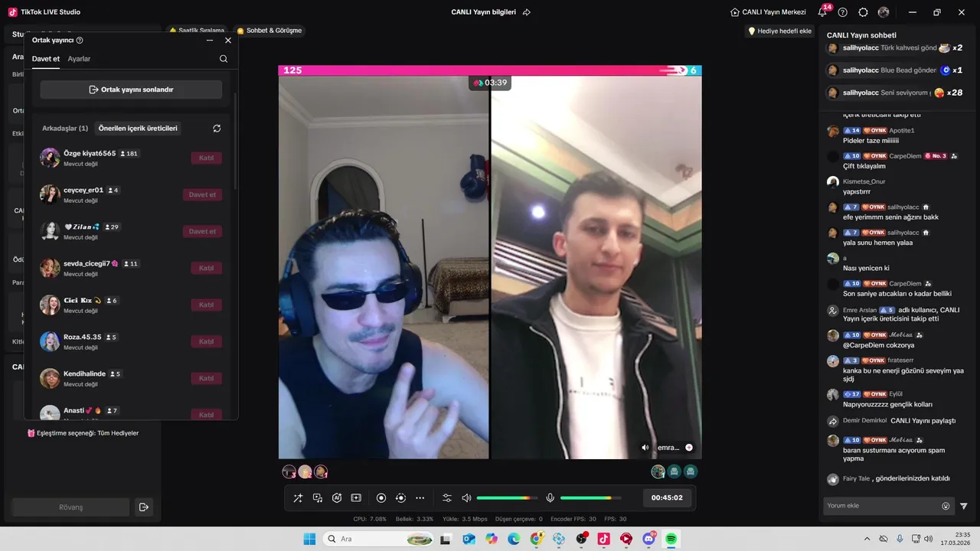
Task: Open the Windows Start menu
Action: (309, 539)
